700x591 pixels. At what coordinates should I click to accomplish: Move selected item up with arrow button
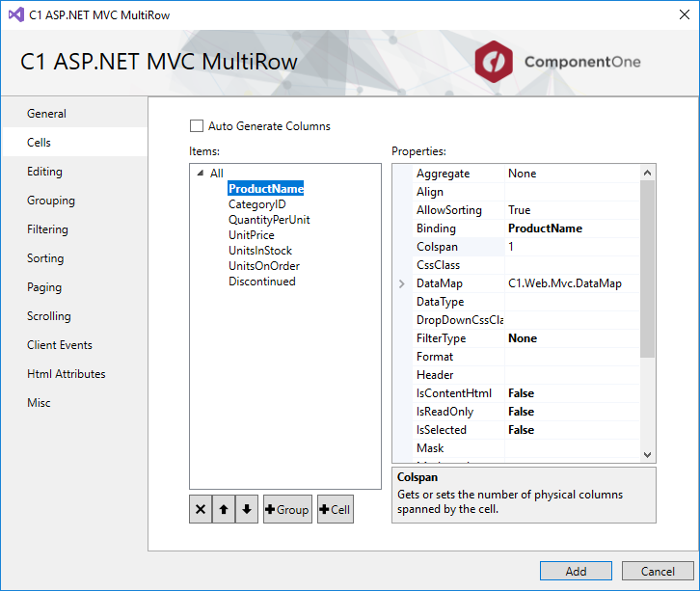pyautogui.click(x=224, y=509)
